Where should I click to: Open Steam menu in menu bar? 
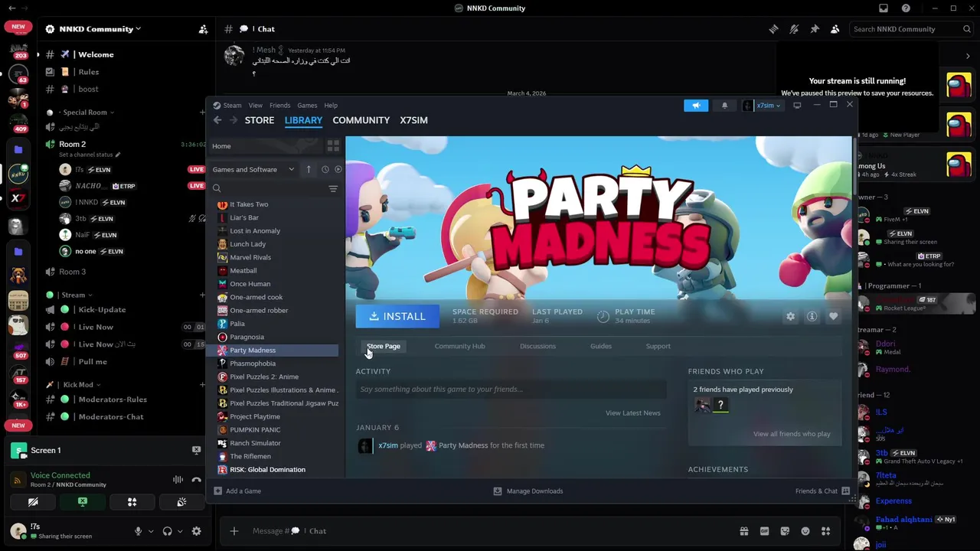coord(232,106)
